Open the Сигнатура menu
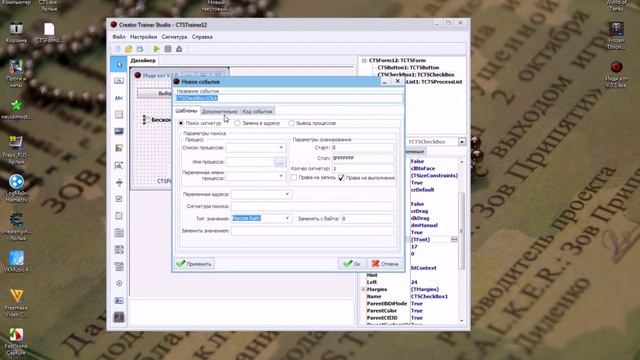Image resolution: width=640 pixels, height=360 pixels. click(x=174, y=37)
